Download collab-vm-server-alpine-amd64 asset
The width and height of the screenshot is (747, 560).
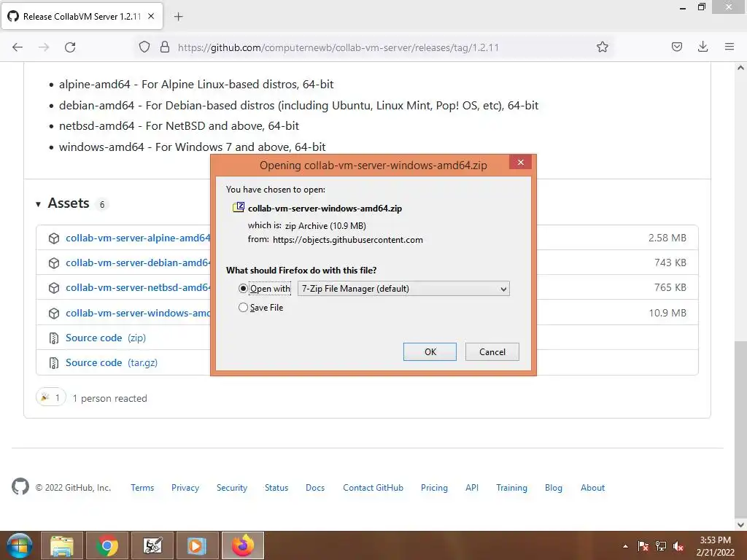click(x=138, y=238)
